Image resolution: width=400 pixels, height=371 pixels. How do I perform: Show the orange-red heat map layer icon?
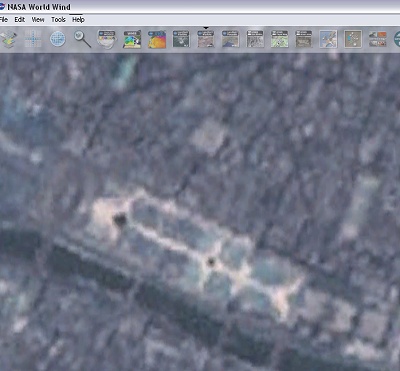157,39
